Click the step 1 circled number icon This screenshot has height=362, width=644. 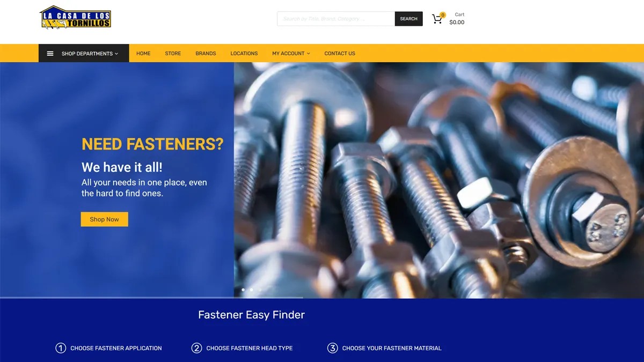[x=61, y=348]
